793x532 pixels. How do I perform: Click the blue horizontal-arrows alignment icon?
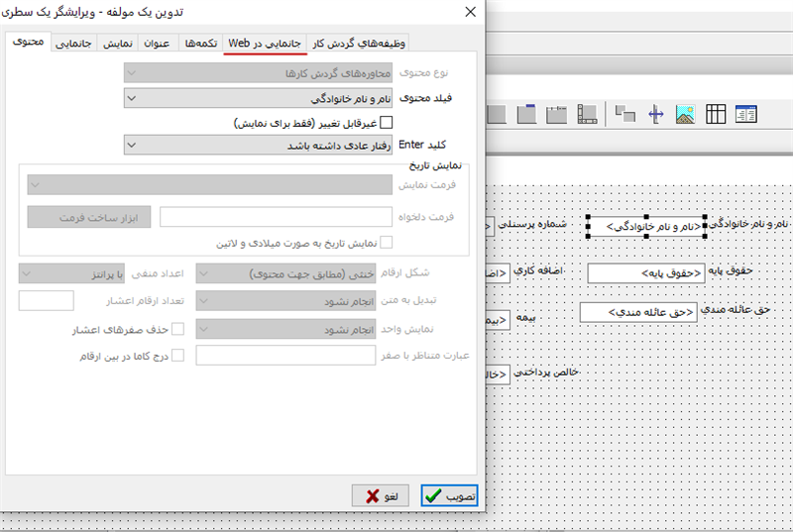655,115
